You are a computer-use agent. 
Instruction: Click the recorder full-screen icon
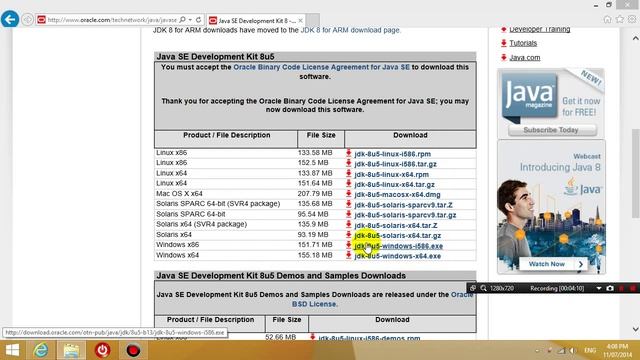473,288
